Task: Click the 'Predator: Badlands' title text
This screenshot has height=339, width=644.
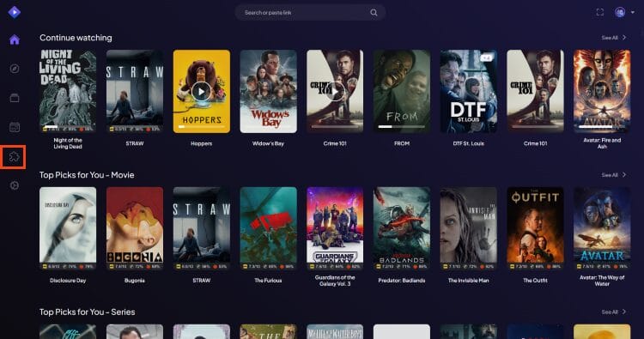Action: pyautogui.click(x=402, y=281)
